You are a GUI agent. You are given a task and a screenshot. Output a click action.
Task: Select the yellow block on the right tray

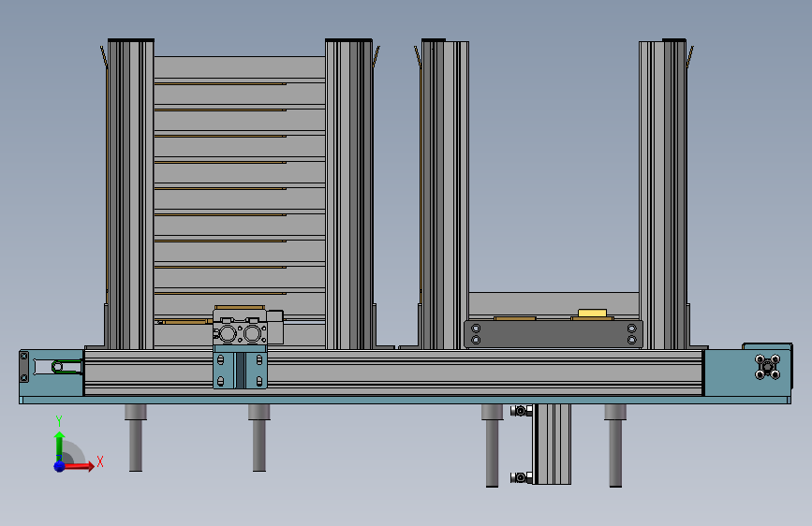(x=592, y=313)
